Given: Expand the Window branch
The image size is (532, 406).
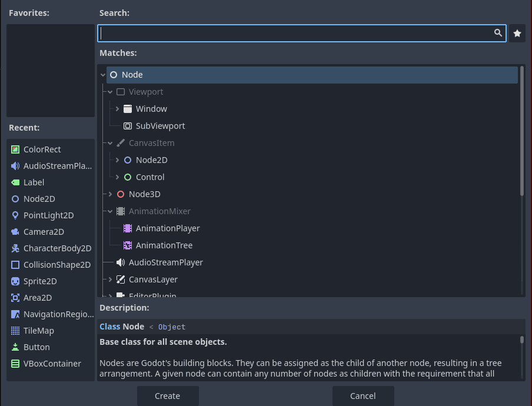Looking at the screenshot, I should 117,109.
